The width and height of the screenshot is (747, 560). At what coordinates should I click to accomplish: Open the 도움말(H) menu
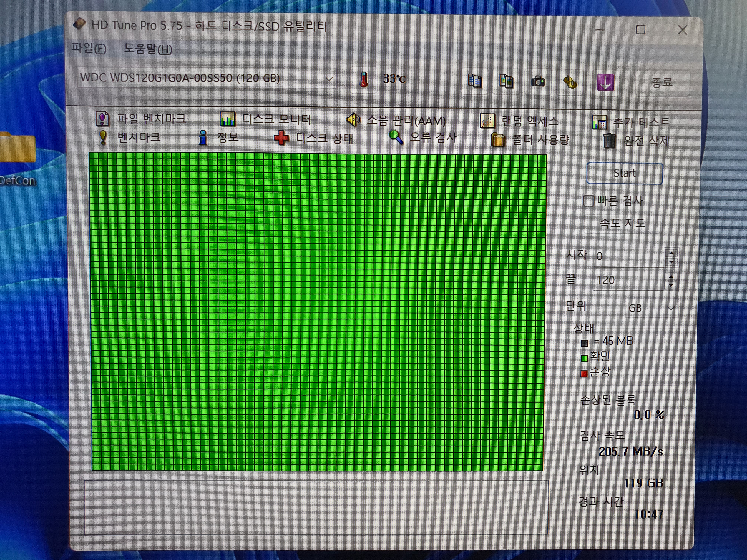(148, 49)
